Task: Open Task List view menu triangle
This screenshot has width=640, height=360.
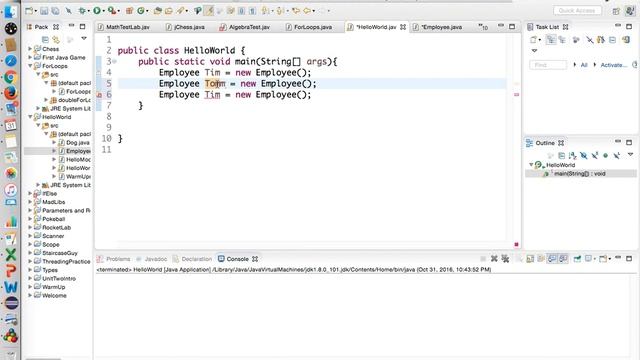Action: [x=534, y=51]
